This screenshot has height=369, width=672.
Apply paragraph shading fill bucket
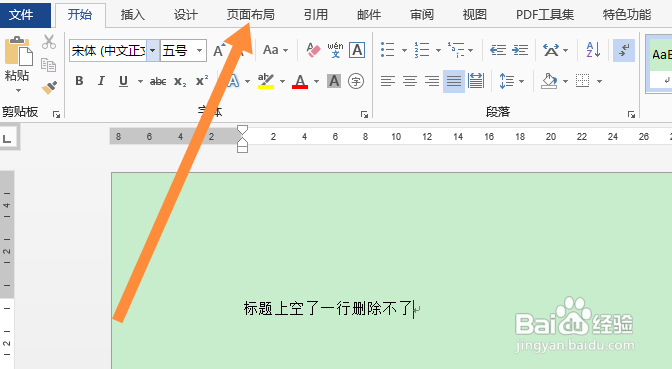coord(549,81)
